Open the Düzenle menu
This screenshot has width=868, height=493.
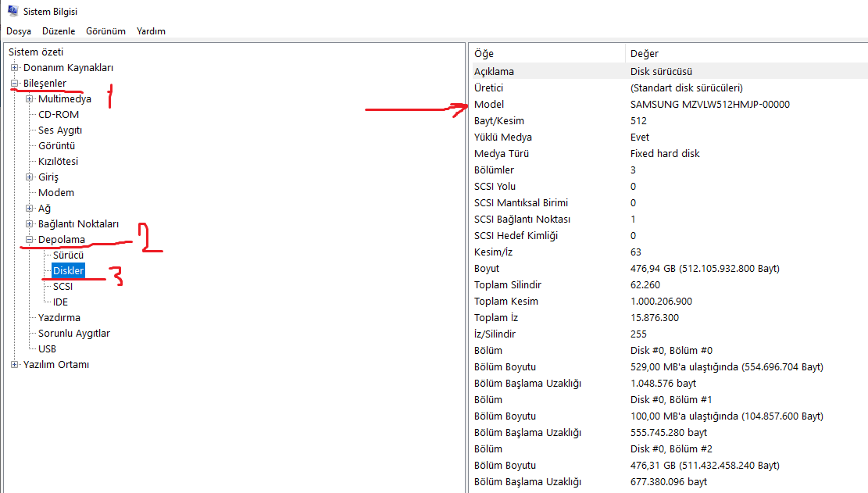pyautogui.click(x=59, y=31)
